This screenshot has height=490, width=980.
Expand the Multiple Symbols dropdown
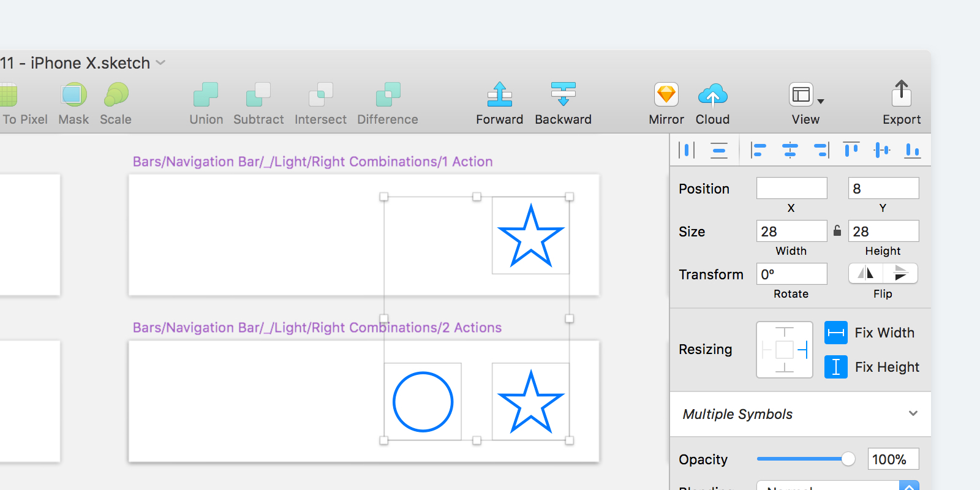point(913,413)
